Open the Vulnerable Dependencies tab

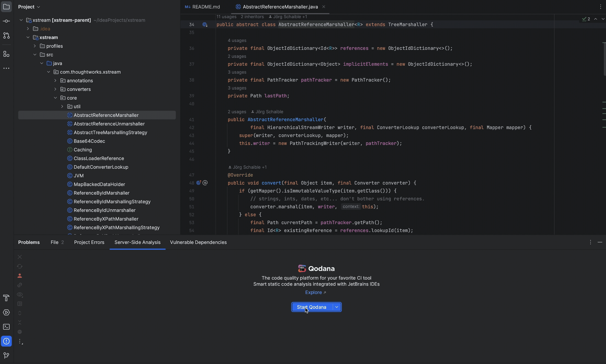(198, 242)
